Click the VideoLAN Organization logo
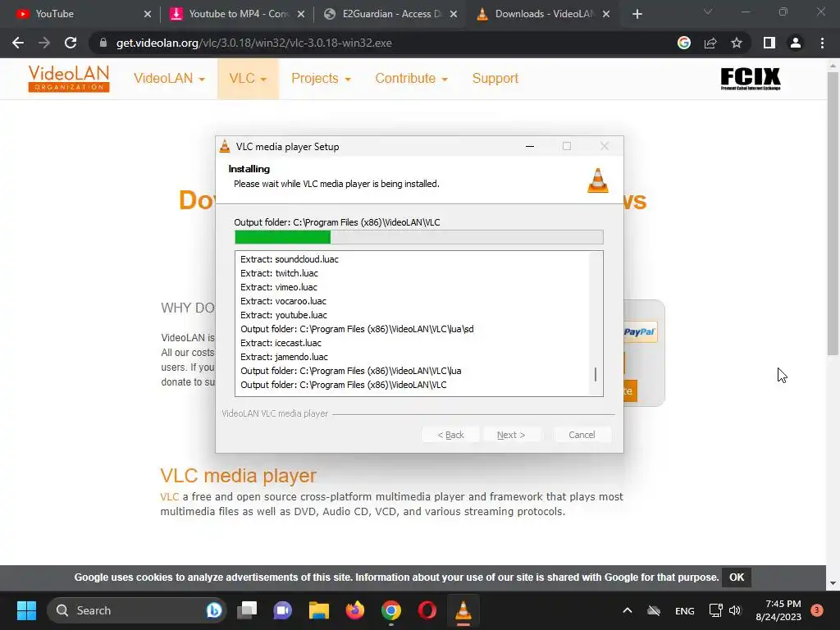The height and width of the screenshot is (630, 840). (69, 78)
